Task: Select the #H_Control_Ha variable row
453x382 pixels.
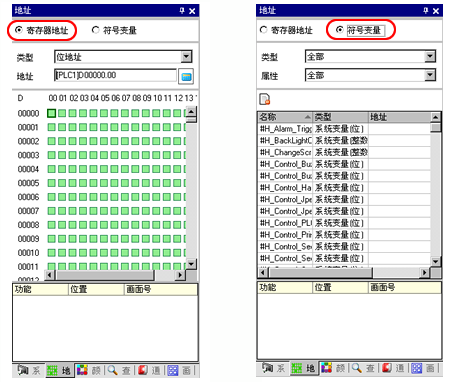Action: coord(345,188)
